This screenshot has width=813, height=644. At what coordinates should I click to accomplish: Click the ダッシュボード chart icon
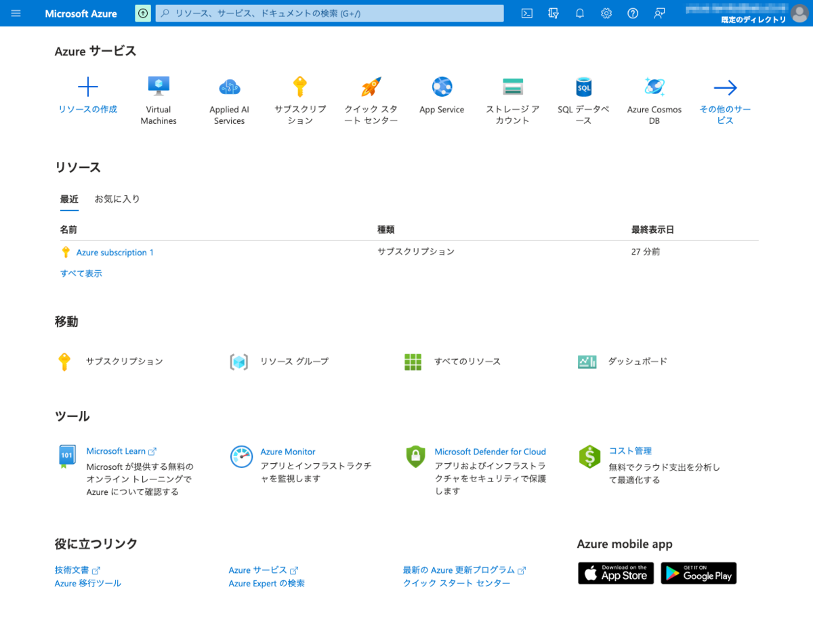click(587, 362)
